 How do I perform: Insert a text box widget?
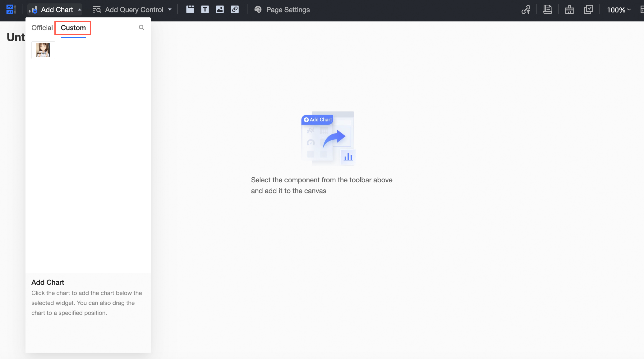(x=205, y=10)
